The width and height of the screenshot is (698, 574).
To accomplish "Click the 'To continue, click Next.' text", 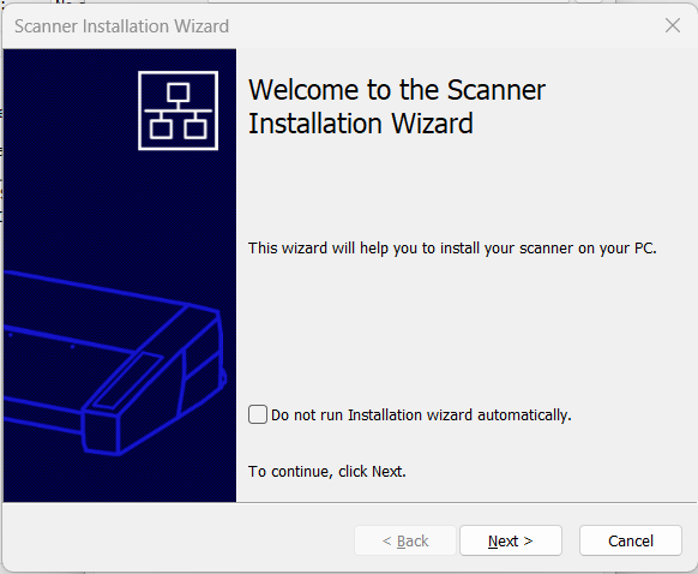I will pos(327,471).
